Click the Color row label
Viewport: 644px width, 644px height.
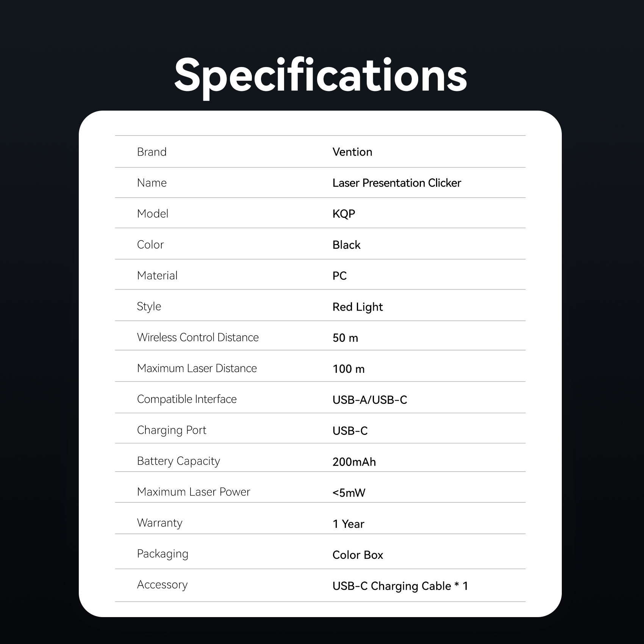150,245
